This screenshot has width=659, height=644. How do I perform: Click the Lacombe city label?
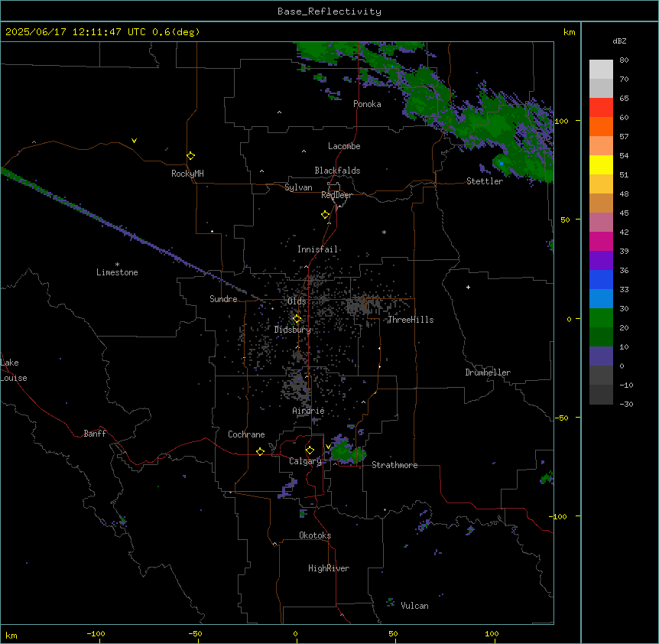coord(344,146)
